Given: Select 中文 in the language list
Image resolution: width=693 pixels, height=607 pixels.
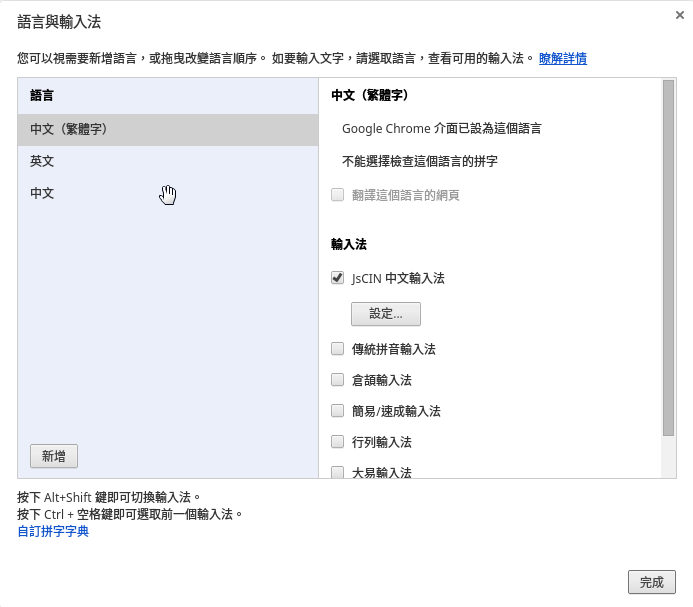Looking at the screenshot, I should (x=168, y=193).
